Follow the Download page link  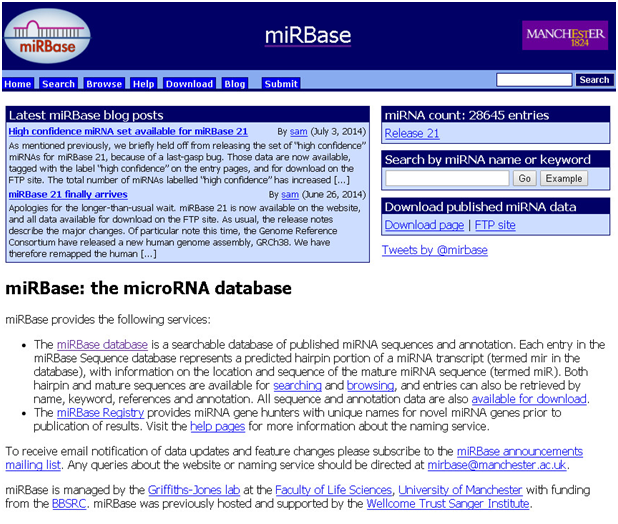[x=424, y=225]
